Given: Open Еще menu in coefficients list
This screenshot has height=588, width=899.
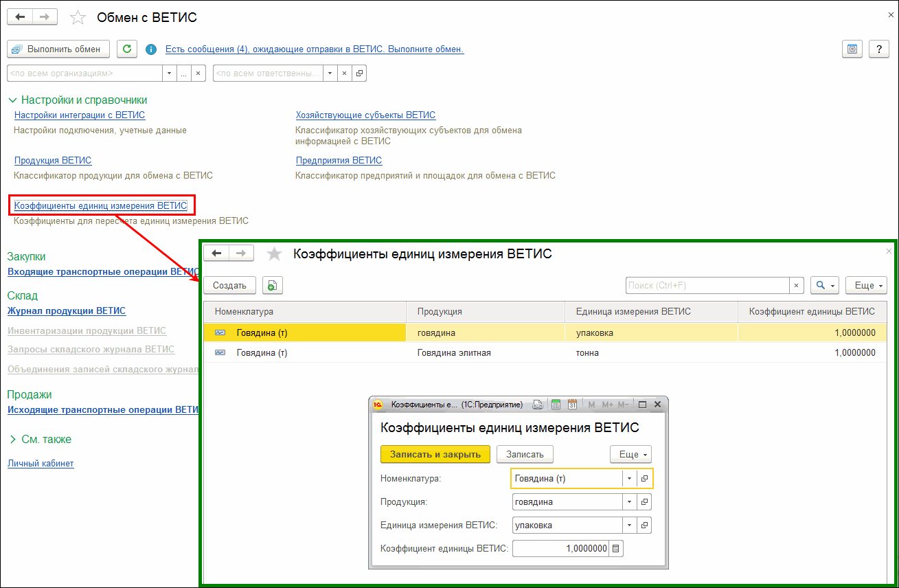Looking at the screenshot, I should tap(866, 285).
